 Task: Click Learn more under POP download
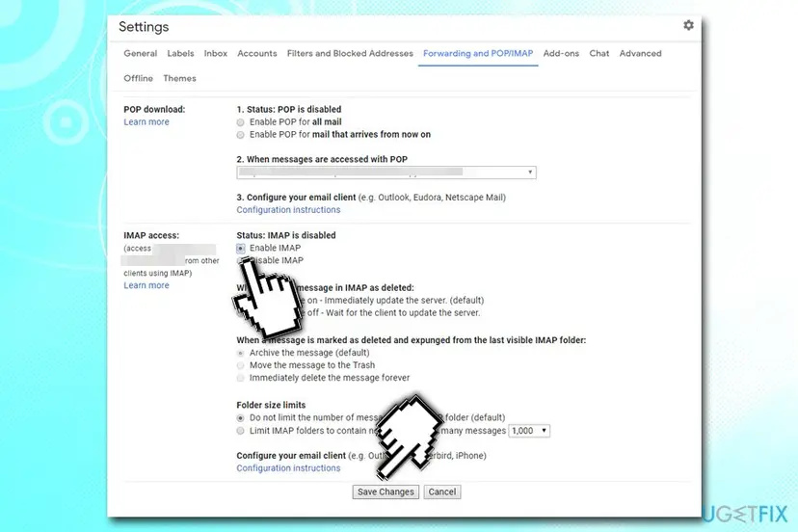pos(146,122)
